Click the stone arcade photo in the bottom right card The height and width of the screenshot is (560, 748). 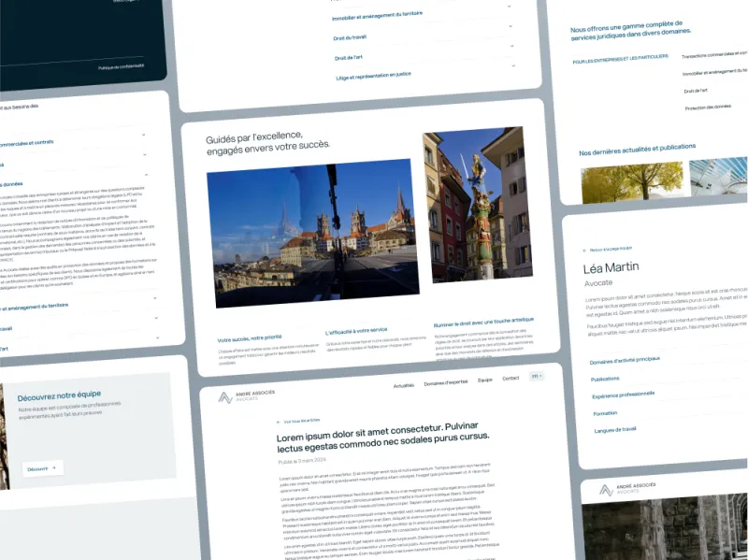(665, 528)
